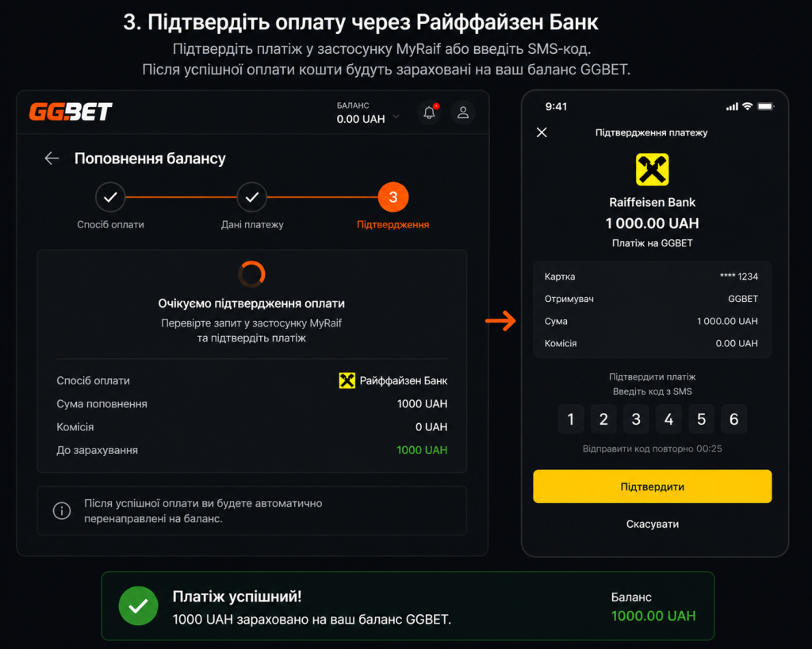Click the orange loading spinner
This screenshot has width=812, height=649.
pyautogui.click(x=251, y=273)
